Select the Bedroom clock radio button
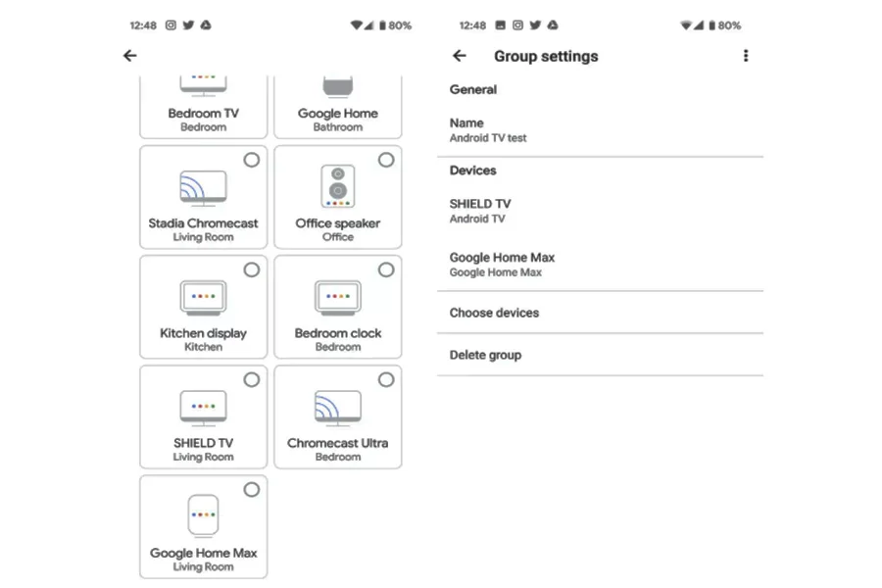Viewport: 882px width, 588px height. (386, 269)
